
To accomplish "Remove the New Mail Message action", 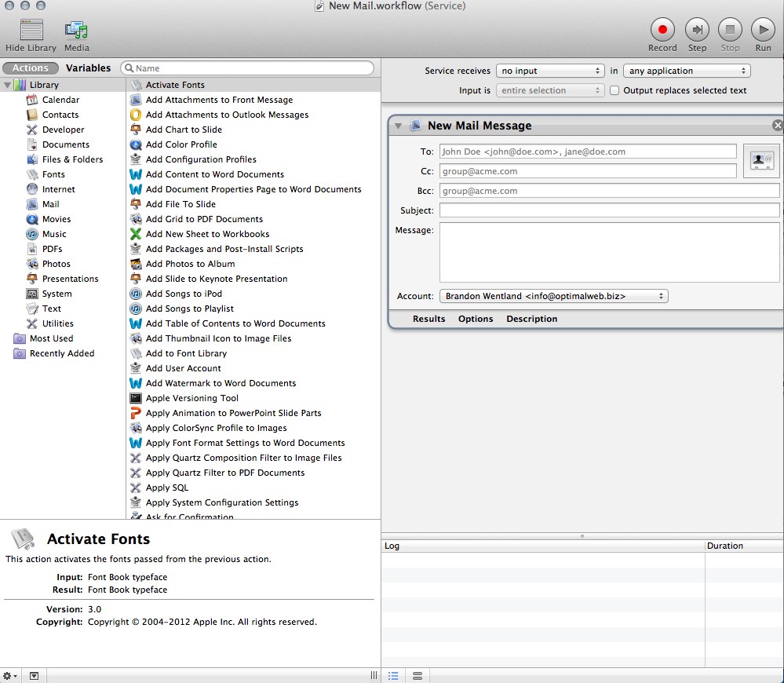I will [x=778, y=125].
